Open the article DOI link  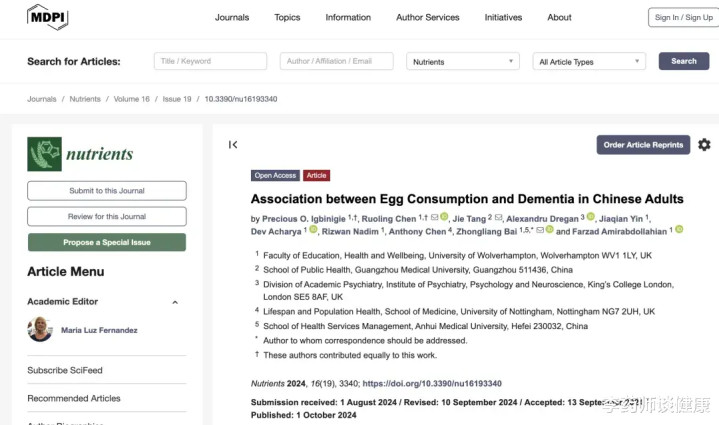(x=432, y=383)
